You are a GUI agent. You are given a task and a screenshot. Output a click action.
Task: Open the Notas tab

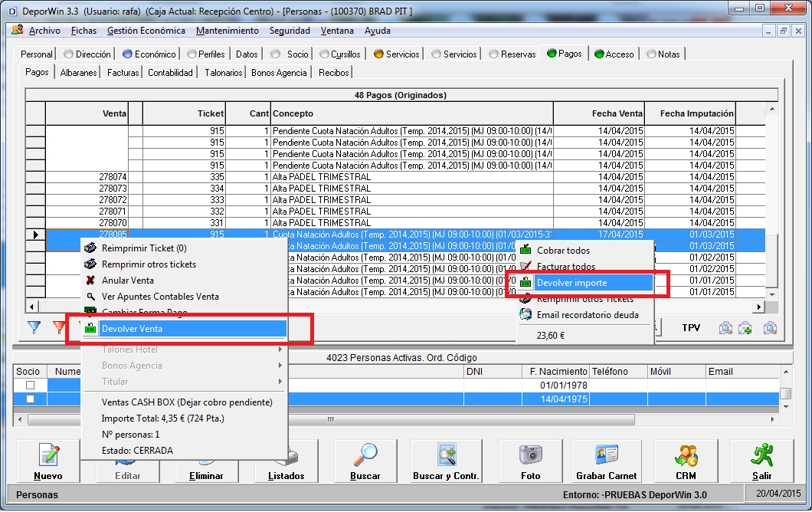pos(663,54)
